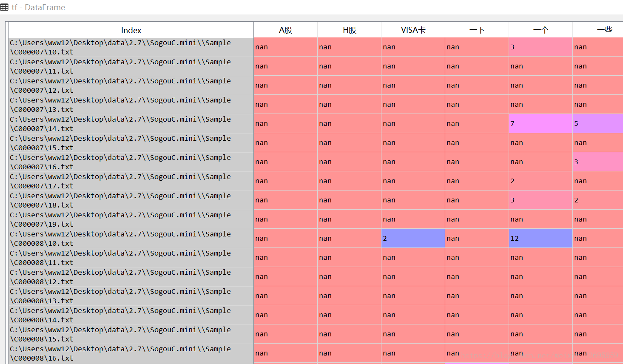Click value 3 in 一些 column, row C000007\16.txt
The width and height of the screenshot is (623, 364).
[598, 162]
